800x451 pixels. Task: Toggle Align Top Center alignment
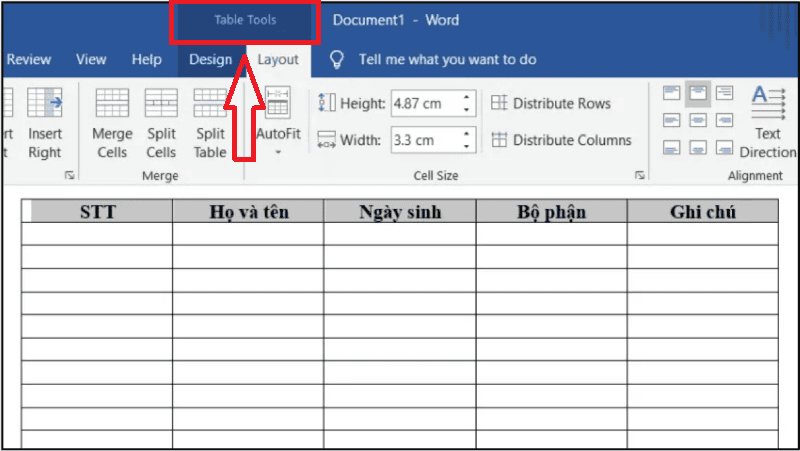(x=698, y=93)
